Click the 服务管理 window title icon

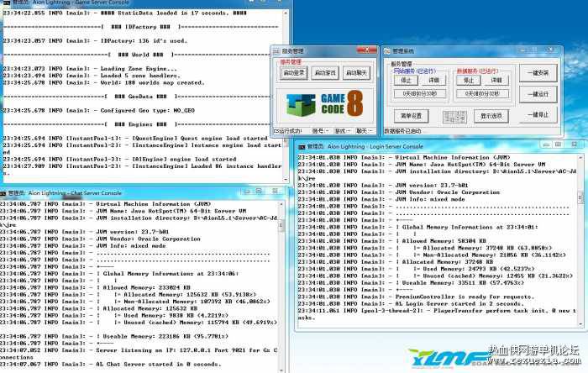click(x=276, y=51)
